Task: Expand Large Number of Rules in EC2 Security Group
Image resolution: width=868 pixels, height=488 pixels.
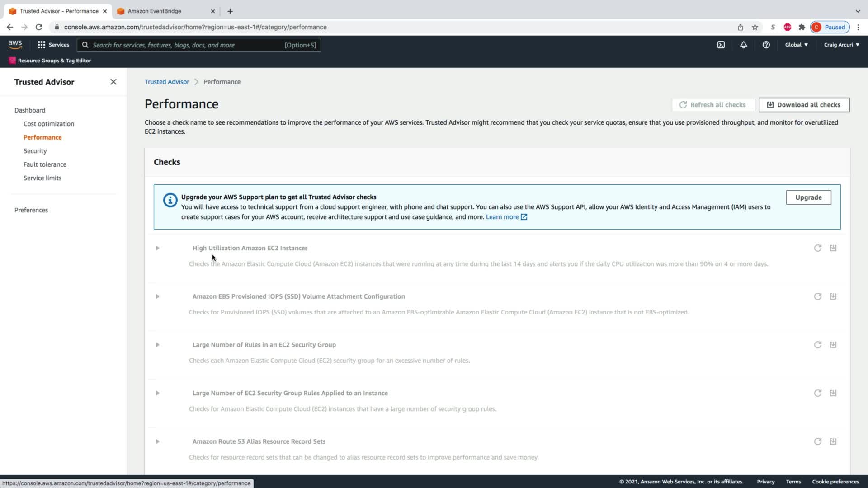Action: tap(157, 345)
